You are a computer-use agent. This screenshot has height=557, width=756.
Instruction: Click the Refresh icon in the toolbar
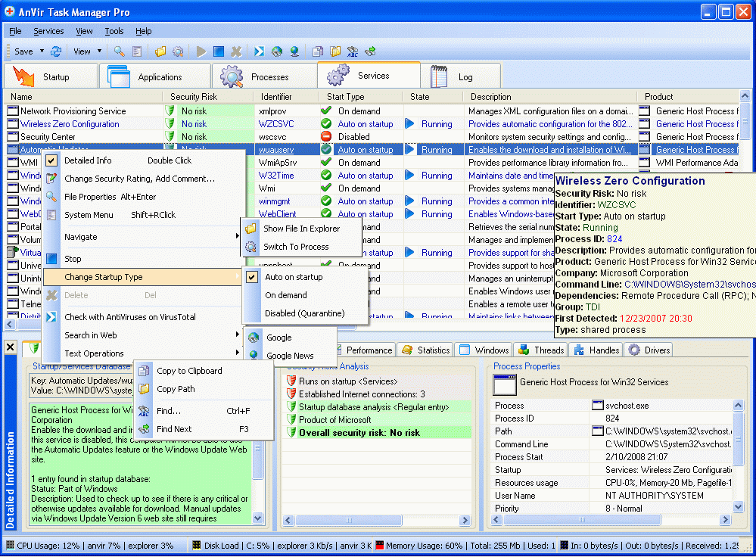click(x=56, y=51)
